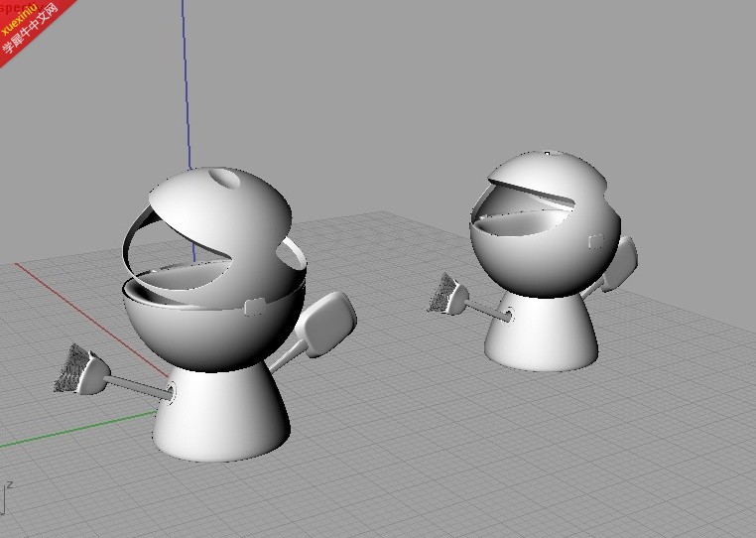Select the right figure's brush hand
This screenshot has height=538, width=756.
pos(448,295)
